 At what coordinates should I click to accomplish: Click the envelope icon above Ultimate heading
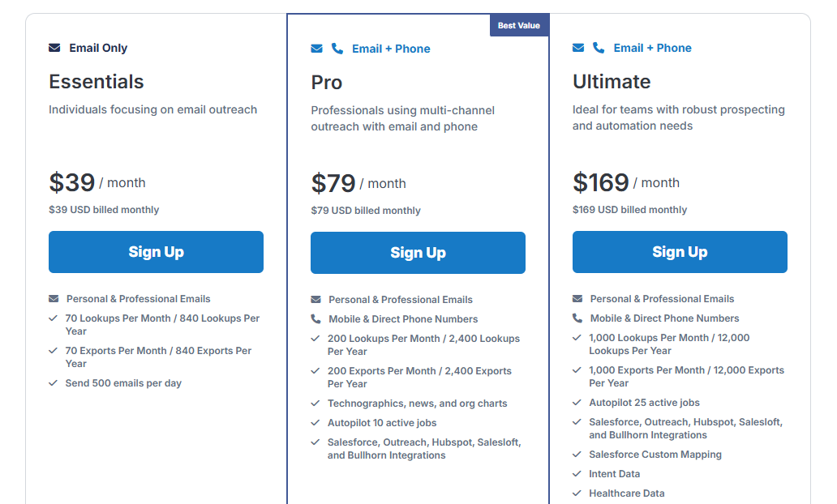click(x=578, y=48)
